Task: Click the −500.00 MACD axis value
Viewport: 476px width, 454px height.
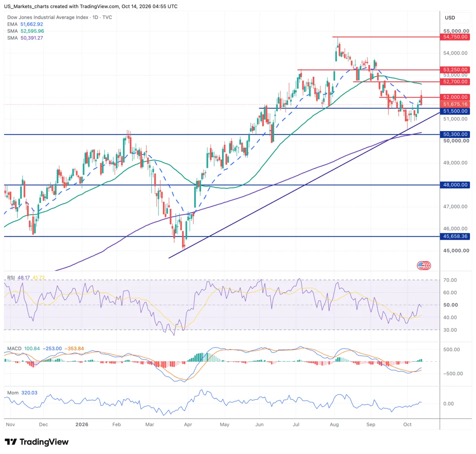Action: [x=453, y=374]
